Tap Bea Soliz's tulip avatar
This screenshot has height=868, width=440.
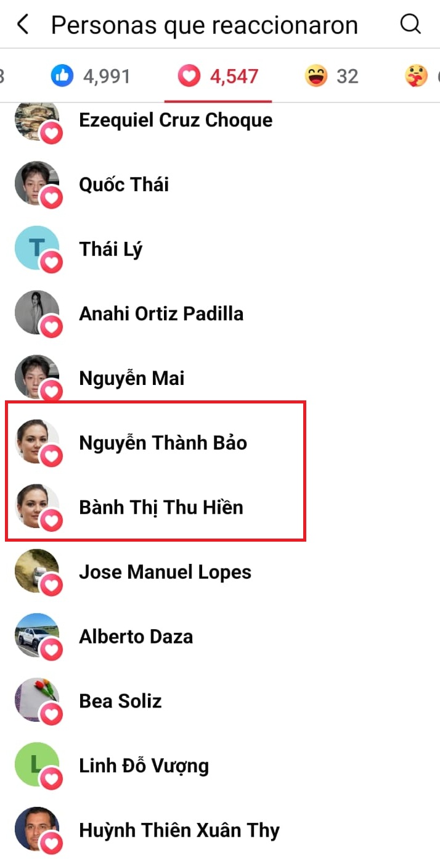[x=37, y=700]
